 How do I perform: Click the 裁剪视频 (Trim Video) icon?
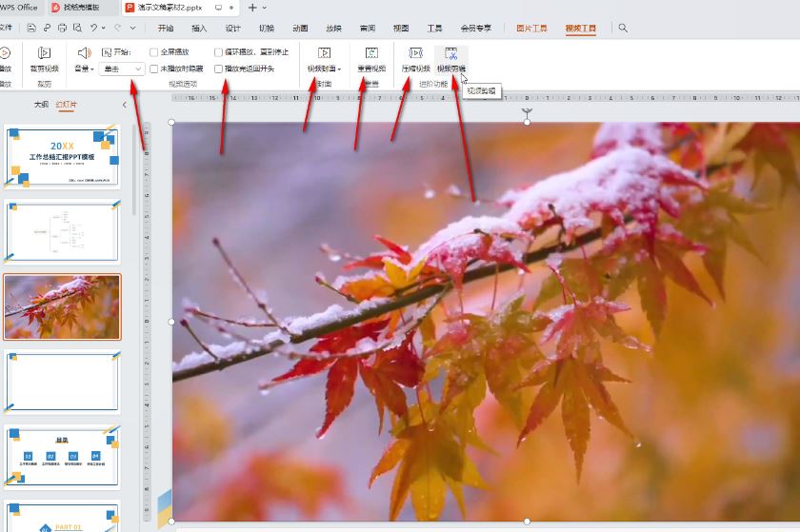[44, 53]
